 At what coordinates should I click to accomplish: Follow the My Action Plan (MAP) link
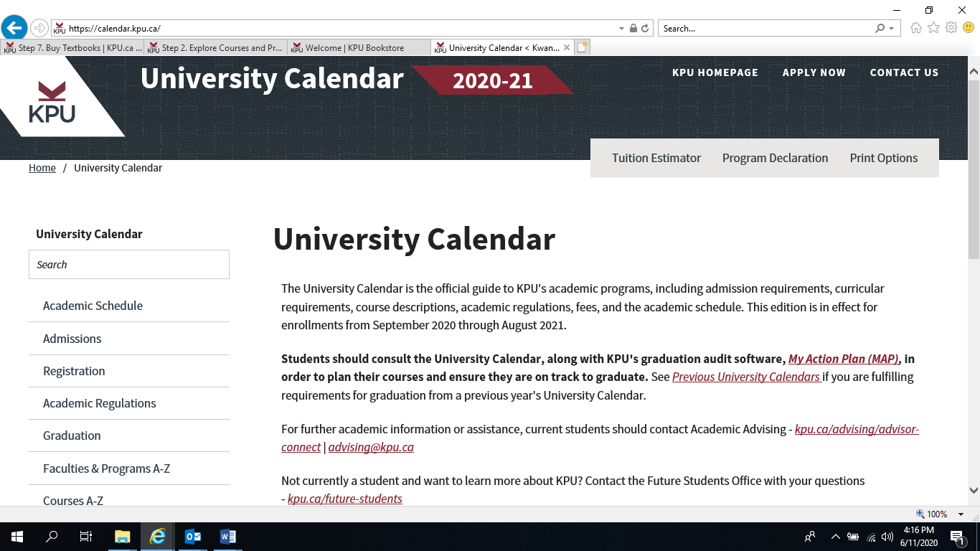[843, 359]
